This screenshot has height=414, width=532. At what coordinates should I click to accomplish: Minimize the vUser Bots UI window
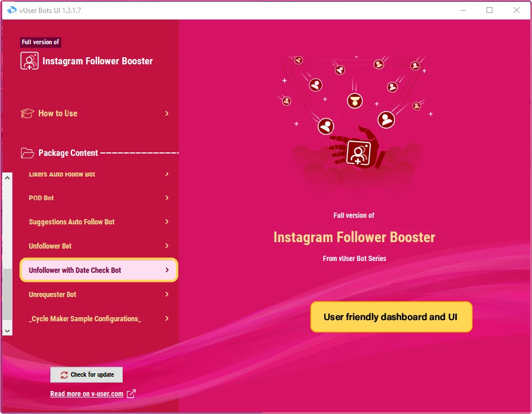[463, 10]
